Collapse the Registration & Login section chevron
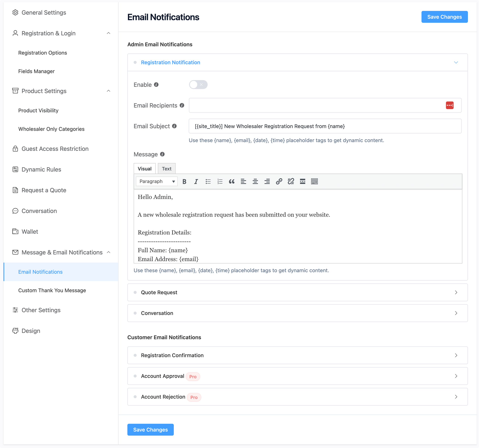Viewport: 479px width, 448px height. coord(108,33)
